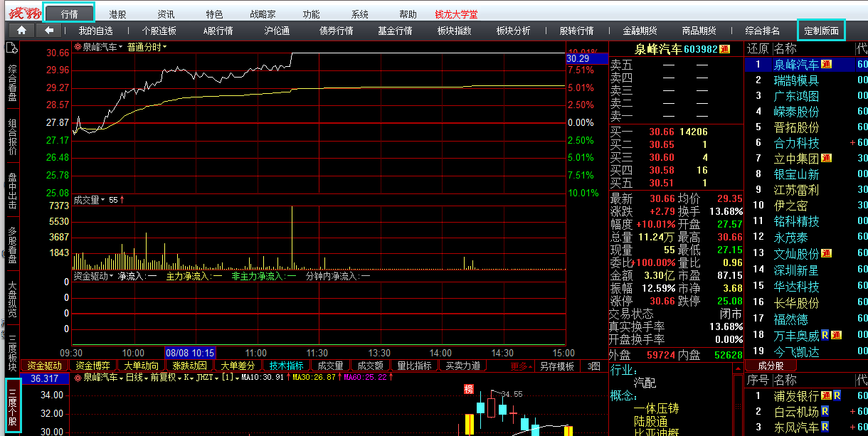Screen dimensions: 868x436
Task: Click the home icon button
Action: 21,31
